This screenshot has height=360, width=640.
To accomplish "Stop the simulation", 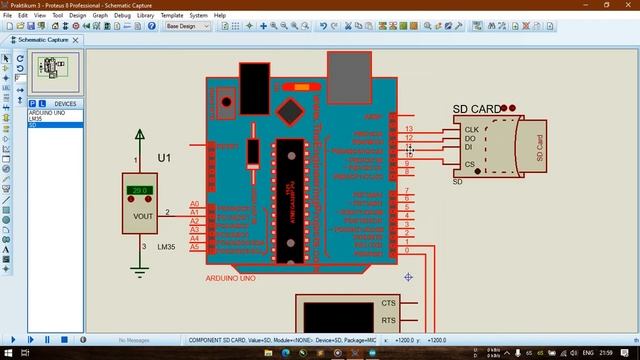I will 64,340.
